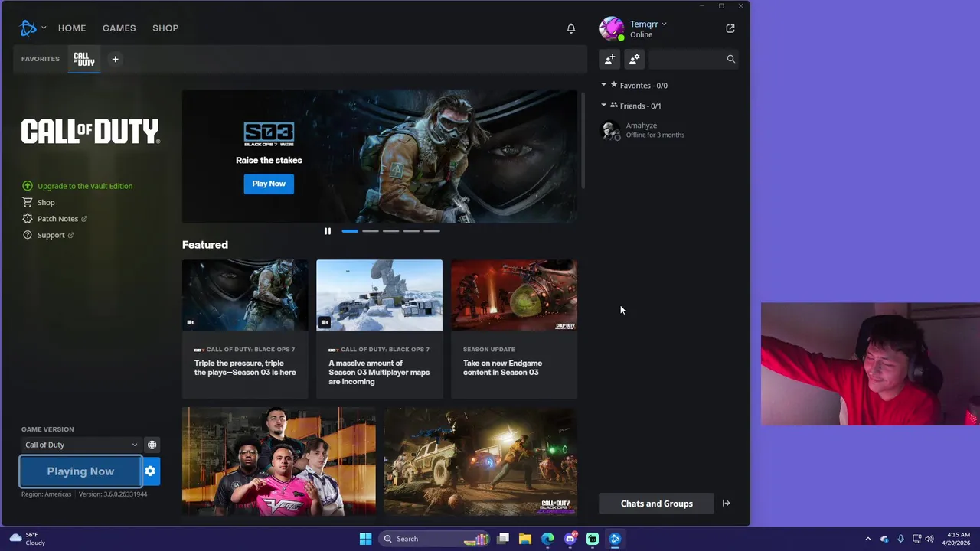This screenshot has width=980, height=551.
Task: Open the volume tray icon
Action: (930, 539)
